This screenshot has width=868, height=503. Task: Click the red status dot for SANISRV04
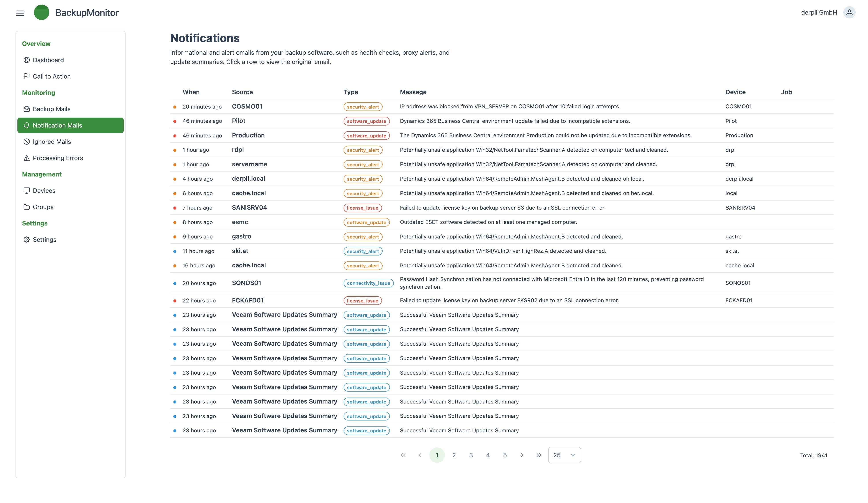pyautogui.click(x=175, y=208)
